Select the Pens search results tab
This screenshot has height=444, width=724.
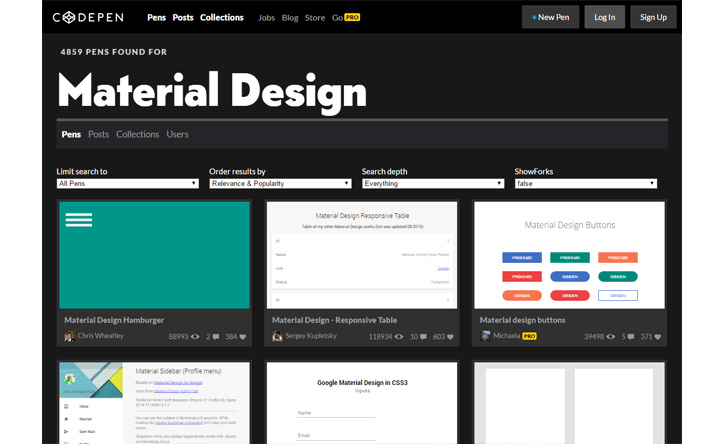point(71,134)
